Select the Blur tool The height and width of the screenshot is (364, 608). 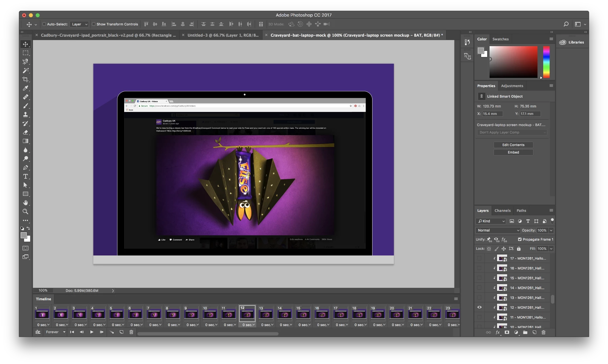[25, 150]
